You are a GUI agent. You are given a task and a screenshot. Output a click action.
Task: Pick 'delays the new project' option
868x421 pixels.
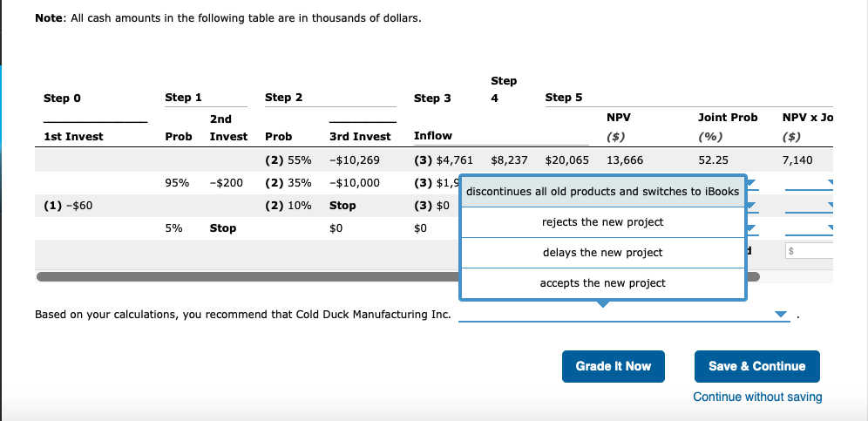click(x=602, y=253)
